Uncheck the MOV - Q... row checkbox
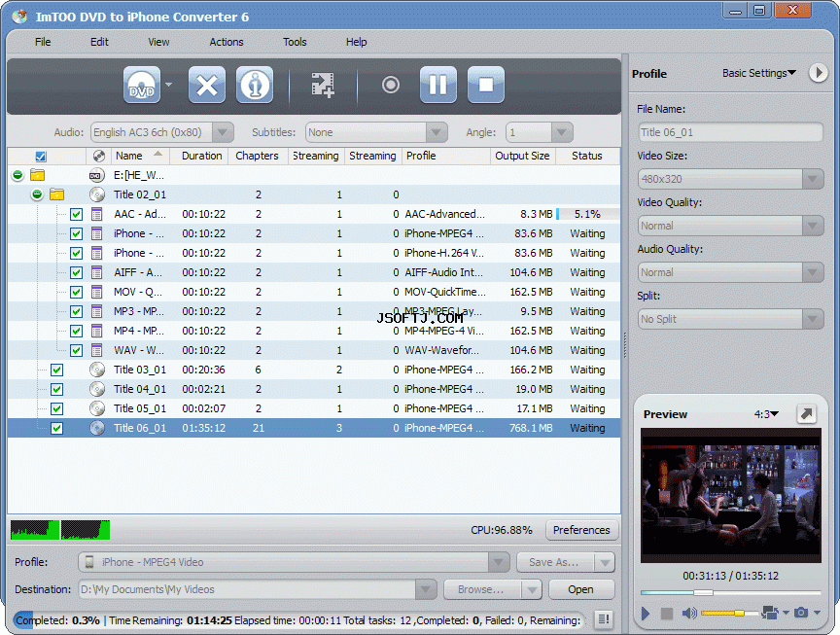This screenshot has height=635, width=840. (77, 292)
